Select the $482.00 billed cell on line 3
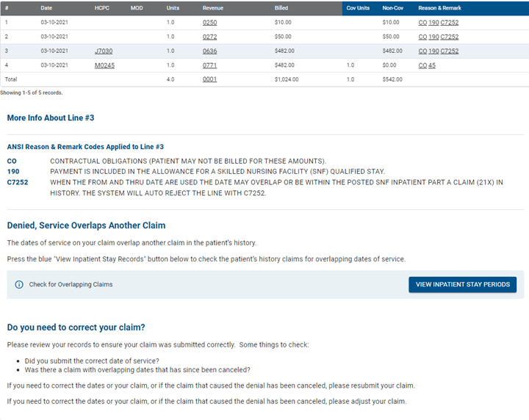 [284, 51]
